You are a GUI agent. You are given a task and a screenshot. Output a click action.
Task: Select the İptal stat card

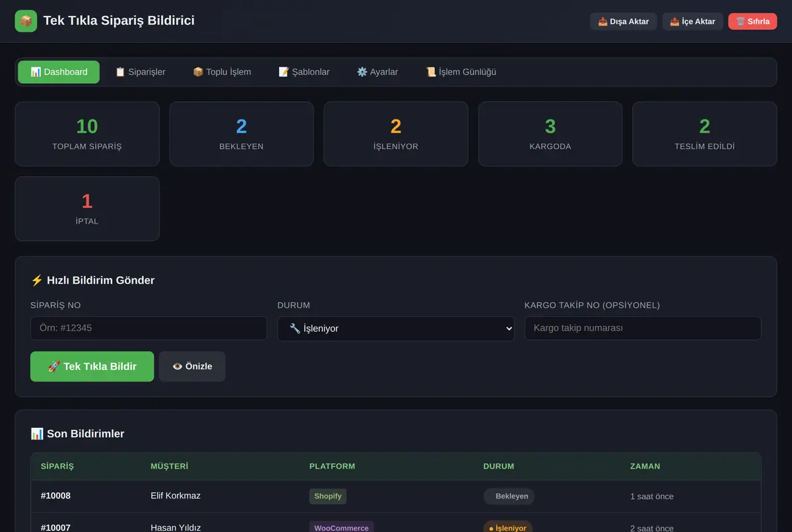pyautogui.click(x=87, y=209)
